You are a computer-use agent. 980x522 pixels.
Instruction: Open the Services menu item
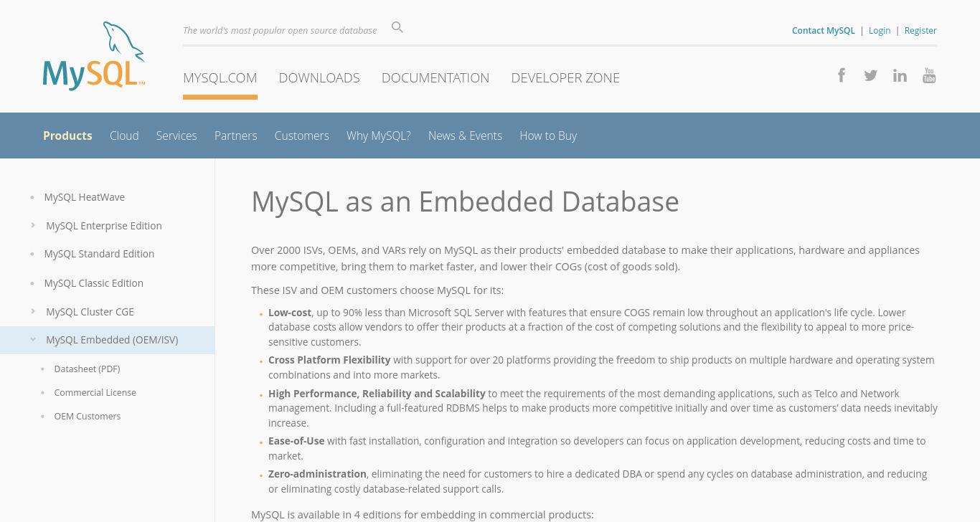click(x=176, y=136)
